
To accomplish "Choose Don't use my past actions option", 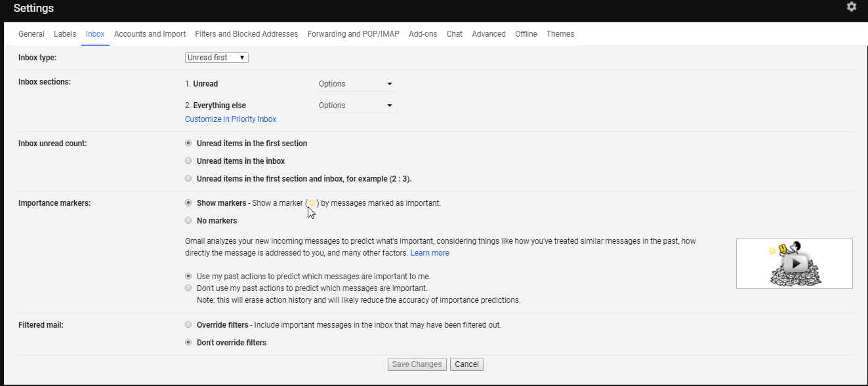I will pos(189,288).
